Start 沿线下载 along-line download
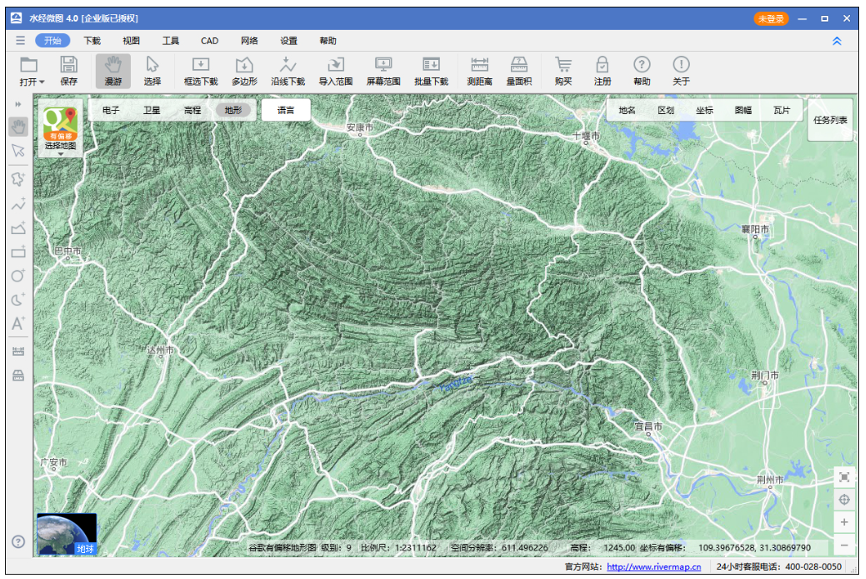 pyautogui.click(x=288, y=70)
